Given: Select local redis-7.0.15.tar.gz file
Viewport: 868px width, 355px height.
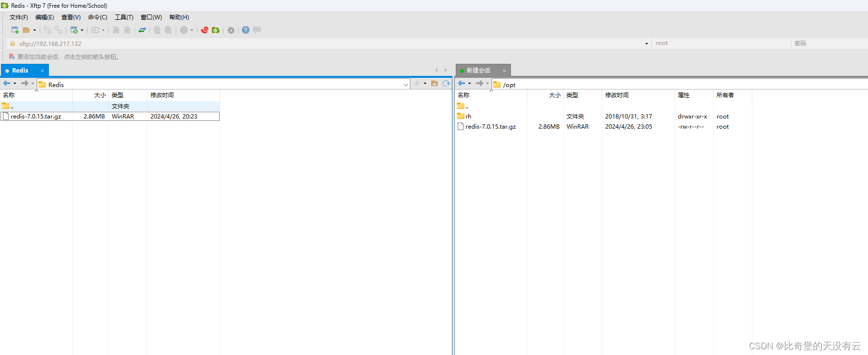Looking at the screenshot, I should (110, 117).
